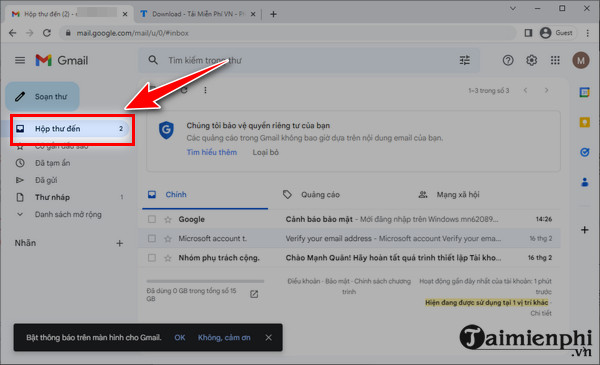The width and height of the screenshot is (600, 365).
Task: Open Google Calendar side panel icon
Action: (x=584, y=92)
